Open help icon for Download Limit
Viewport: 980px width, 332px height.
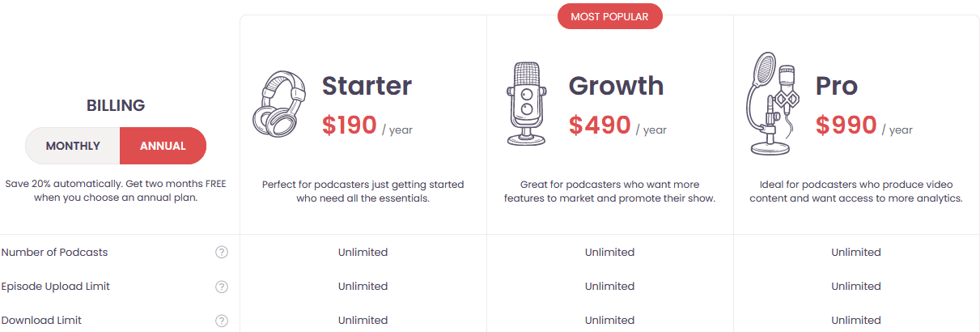click(x=222, y=321)
